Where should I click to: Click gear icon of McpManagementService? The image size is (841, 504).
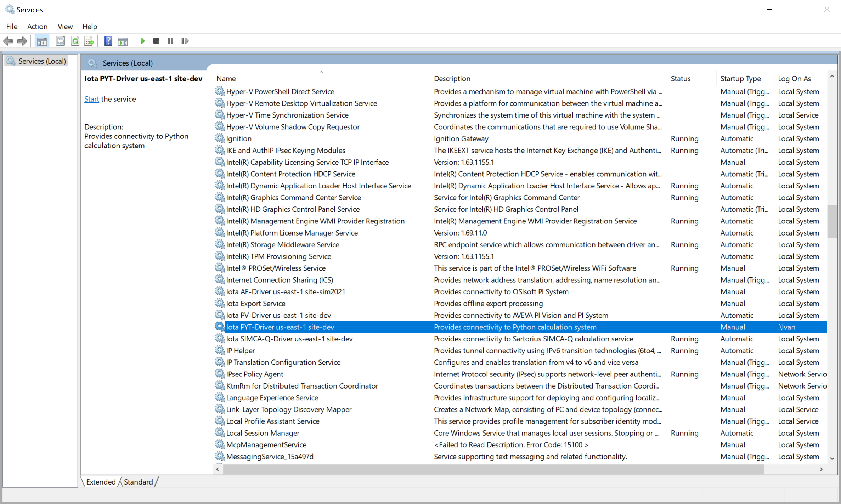coord(220,444)
